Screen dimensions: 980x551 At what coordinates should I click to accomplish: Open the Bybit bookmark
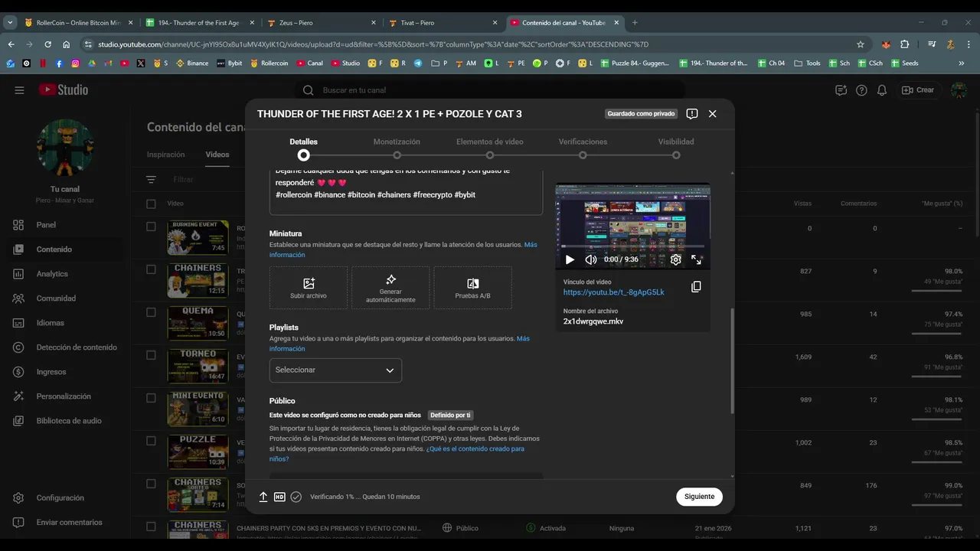pos(230,63)
